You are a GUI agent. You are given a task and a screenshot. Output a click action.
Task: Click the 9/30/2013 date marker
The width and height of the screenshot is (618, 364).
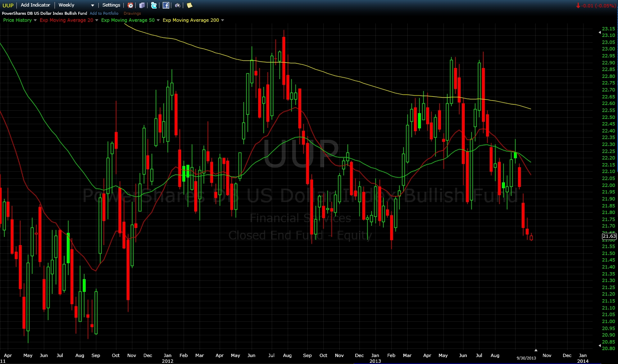(526, 358)
